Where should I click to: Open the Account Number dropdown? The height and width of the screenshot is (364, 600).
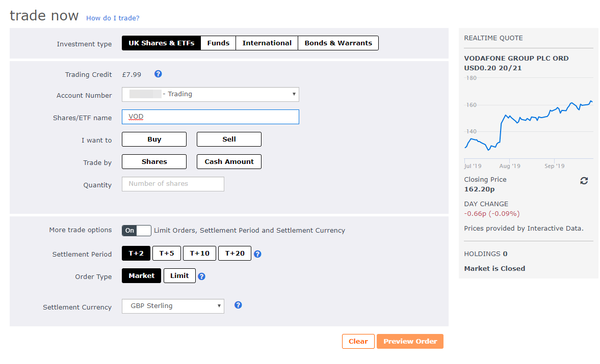pos(210,94)
